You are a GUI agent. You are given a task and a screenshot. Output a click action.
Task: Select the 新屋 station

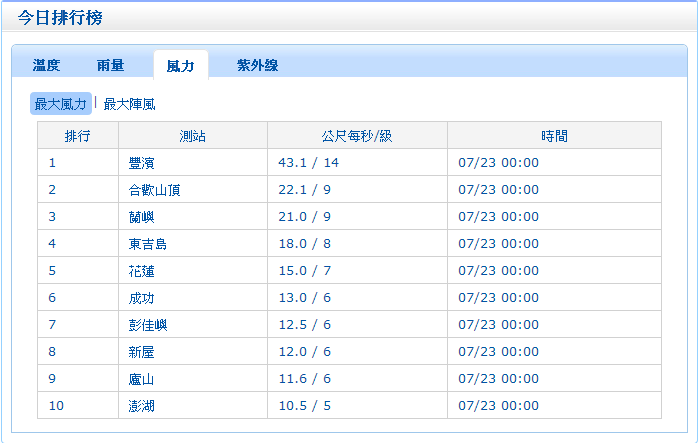141,352
